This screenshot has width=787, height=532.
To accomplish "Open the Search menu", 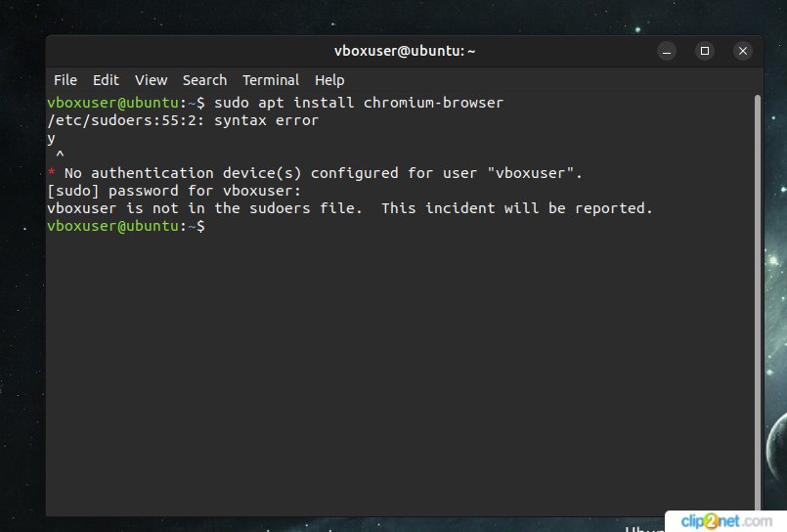I will (204, 80).
